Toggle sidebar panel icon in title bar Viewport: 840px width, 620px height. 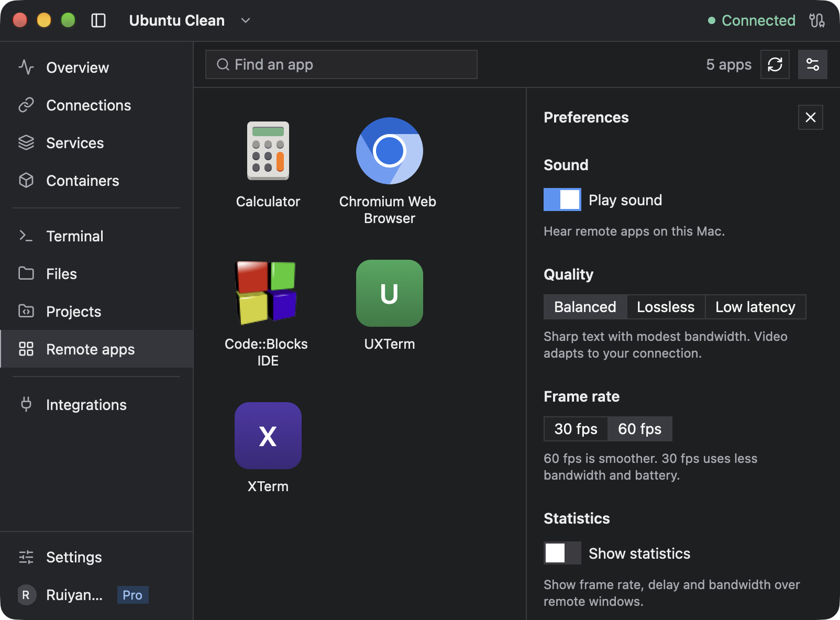coord(98,20)
